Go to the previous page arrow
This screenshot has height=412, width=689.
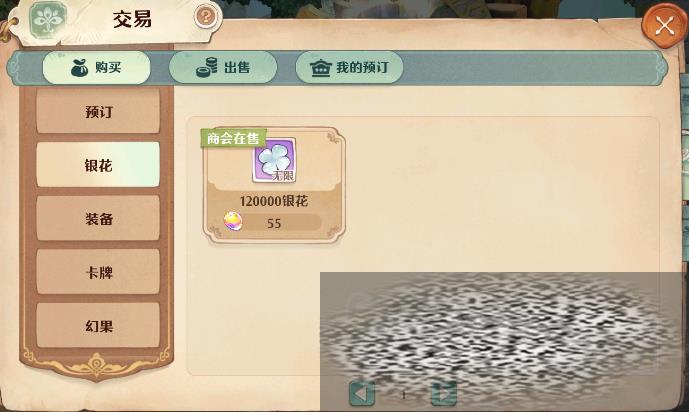click(x=362, y=394)
